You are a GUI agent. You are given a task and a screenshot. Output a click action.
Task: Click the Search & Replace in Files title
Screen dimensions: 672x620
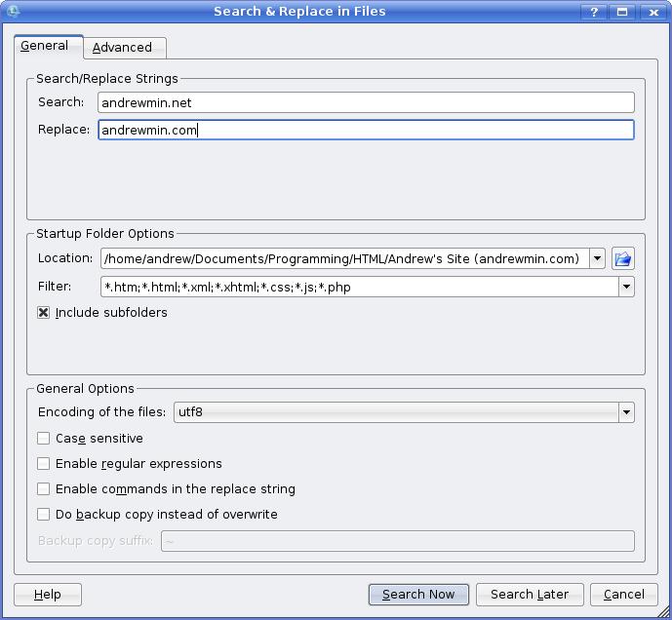click(299, 11)
